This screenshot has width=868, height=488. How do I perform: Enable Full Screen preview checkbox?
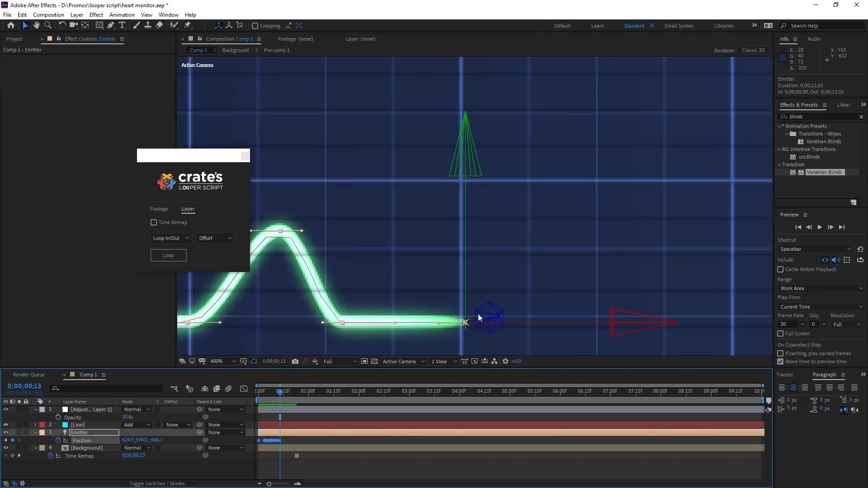click(780, 334)
